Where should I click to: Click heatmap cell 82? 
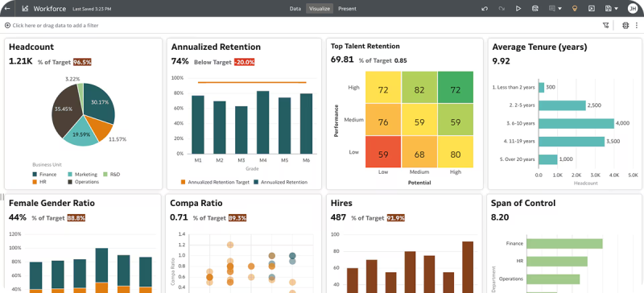point(419,87)
